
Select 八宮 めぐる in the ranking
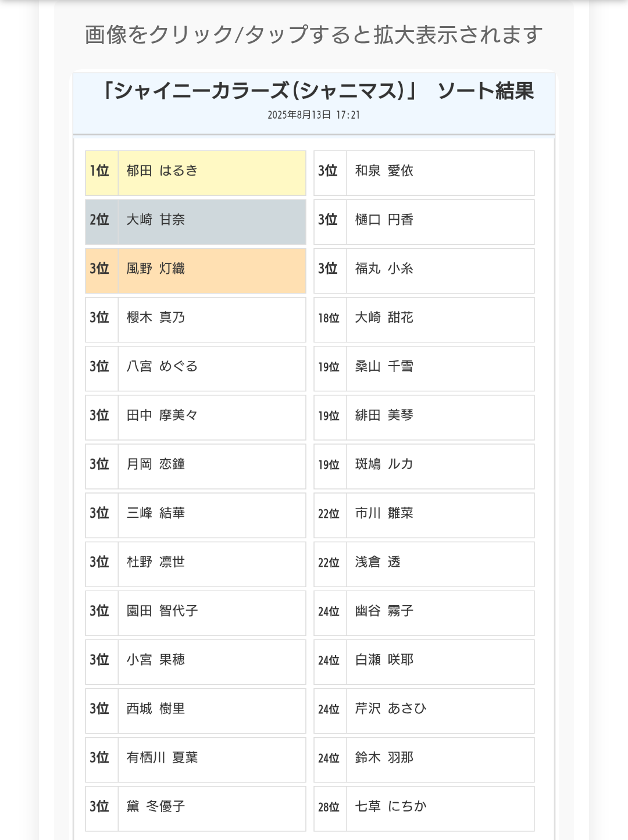click(x=195, y=368)
